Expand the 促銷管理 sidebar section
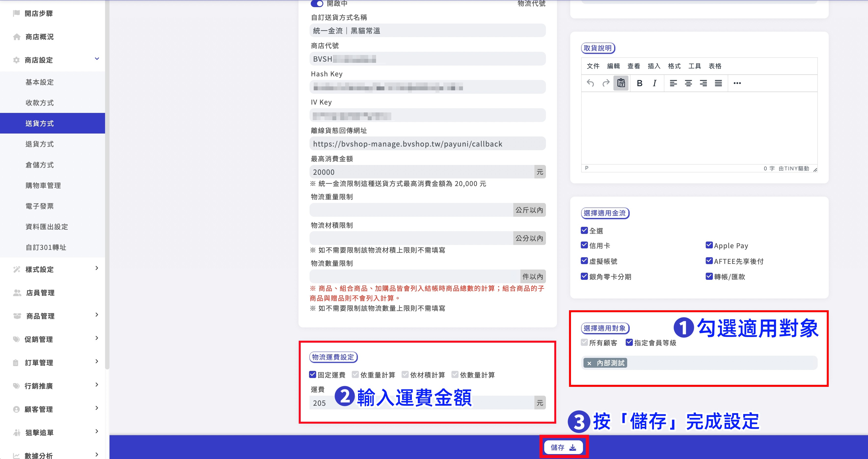 point(97,338)
